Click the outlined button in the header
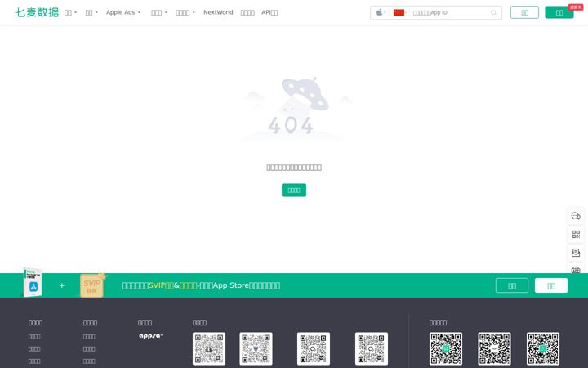 click(524, 12)
